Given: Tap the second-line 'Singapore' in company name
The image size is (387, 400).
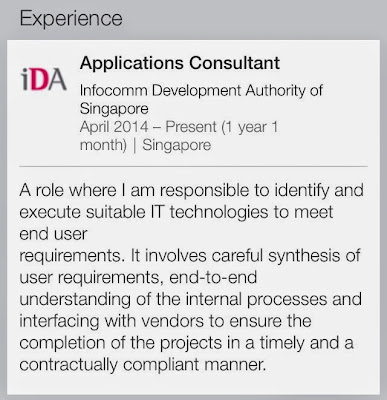Looking at the screenshot, I should coord(114,109).
